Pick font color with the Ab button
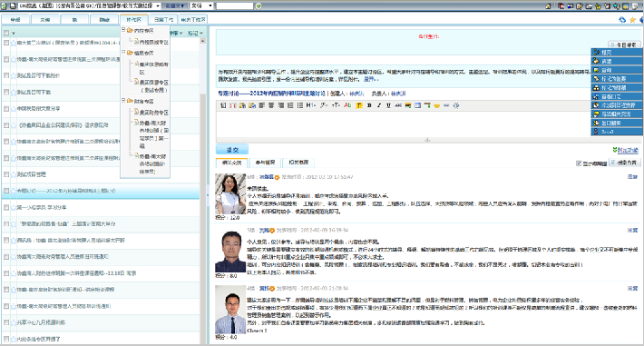Screen dimensions: 644x346 (x=347, y=105)
